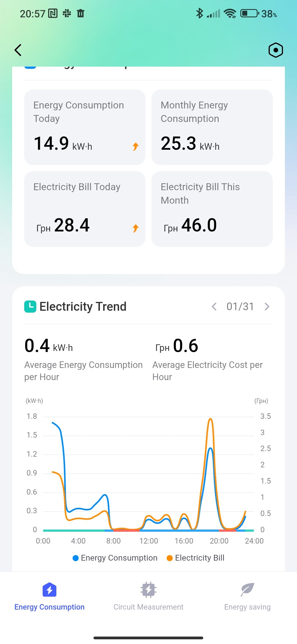Tap the evening peak on the trend chart

pyautogui.click(x=210, y=420)
